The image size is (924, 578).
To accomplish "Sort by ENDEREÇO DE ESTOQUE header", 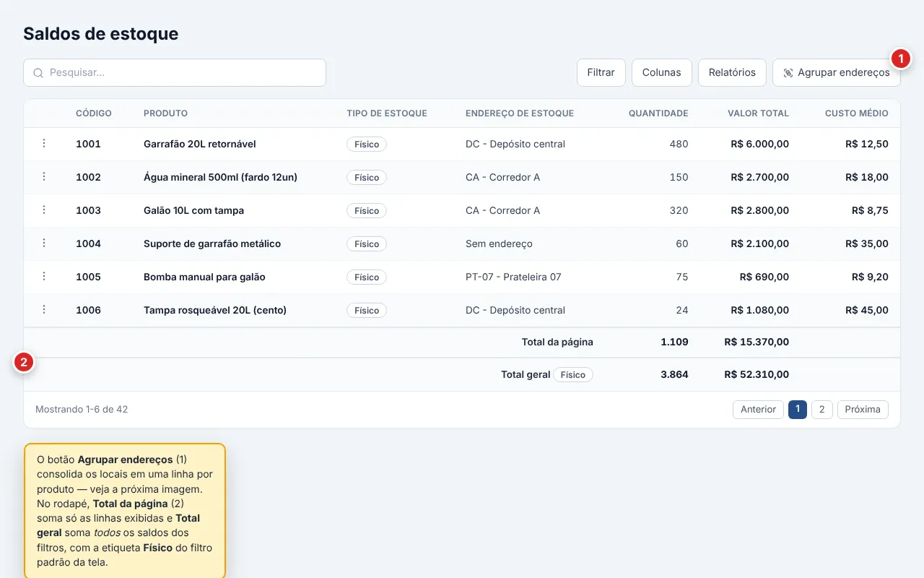I will 520,113.
